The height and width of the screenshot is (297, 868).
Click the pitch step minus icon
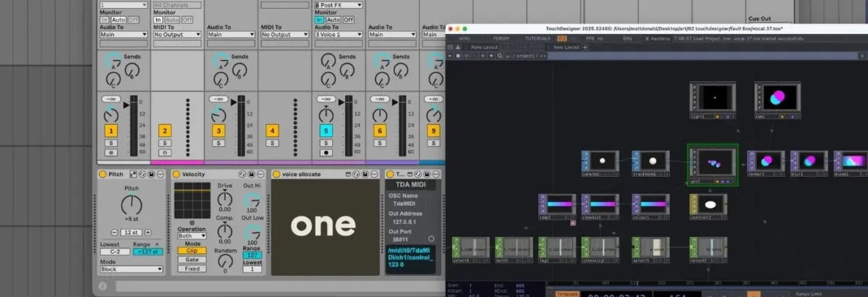[x=114, y=232]
